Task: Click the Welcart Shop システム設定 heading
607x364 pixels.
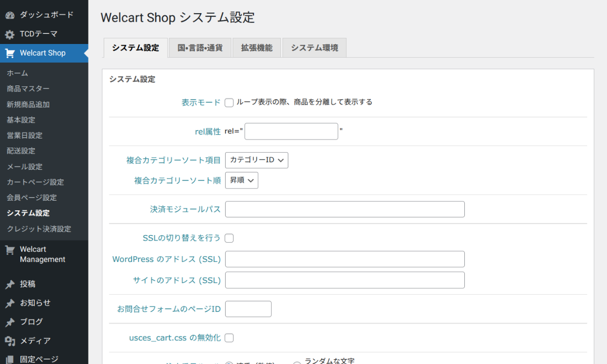Action: [x=178, y=18]
